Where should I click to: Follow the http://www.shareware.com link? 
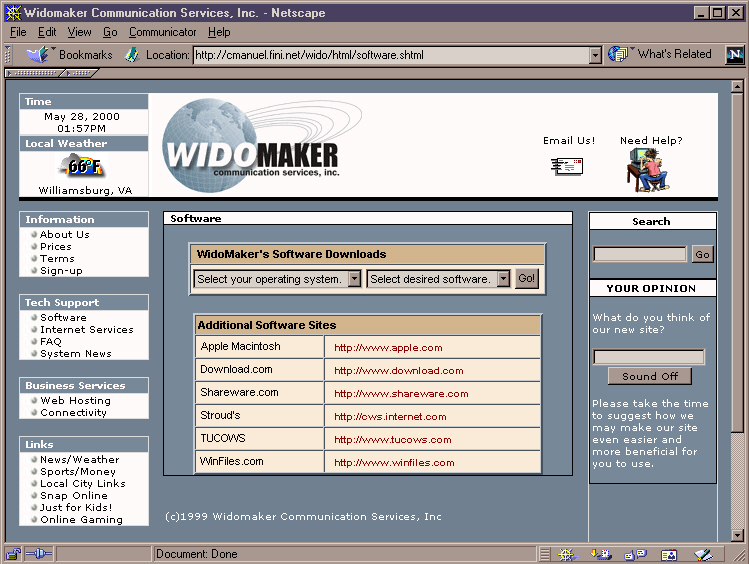click(x=401, y=394)
